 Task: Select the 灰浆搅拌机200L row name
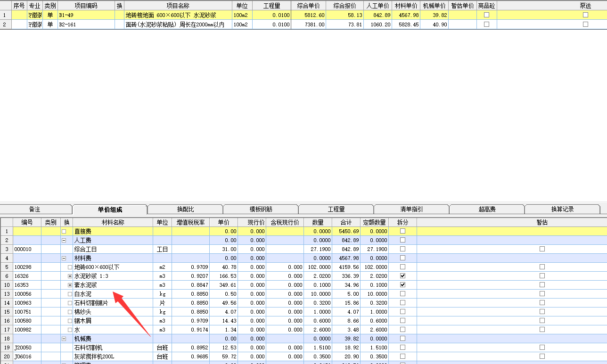coord(94,356)
